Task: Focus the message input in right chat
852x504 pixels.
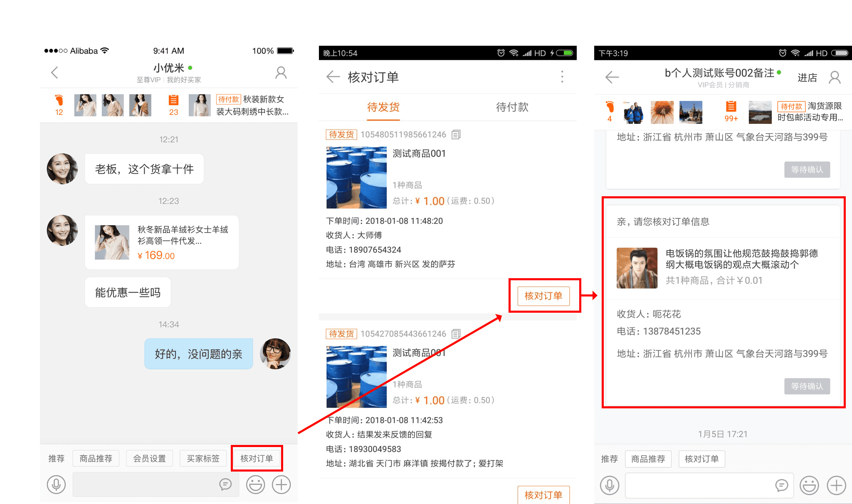Action: click(x=699, y=485)
